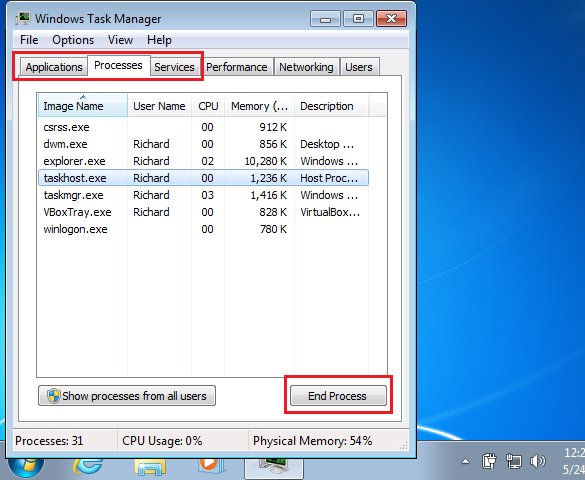Click Processes: 31 status text

tap(49, 441)
